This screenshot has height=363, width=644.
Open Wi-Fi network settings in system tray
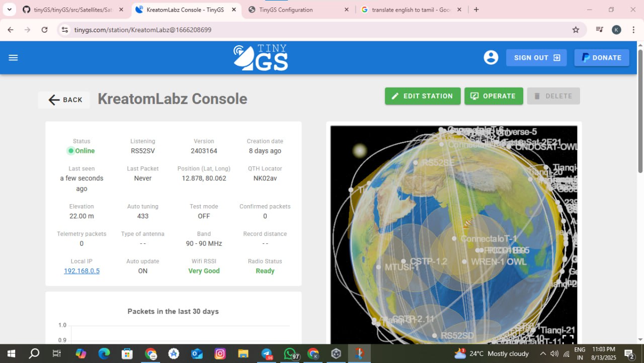[566, 353]
